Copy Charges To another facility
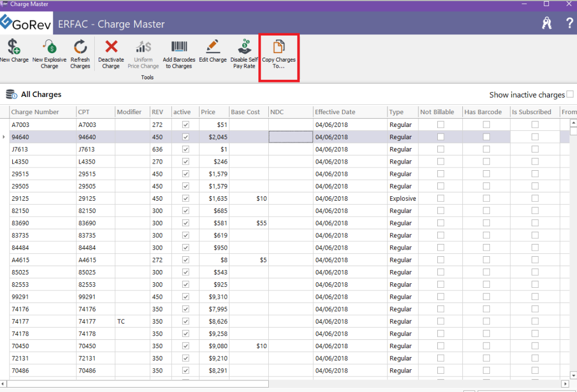 click(x=279, y=53)
